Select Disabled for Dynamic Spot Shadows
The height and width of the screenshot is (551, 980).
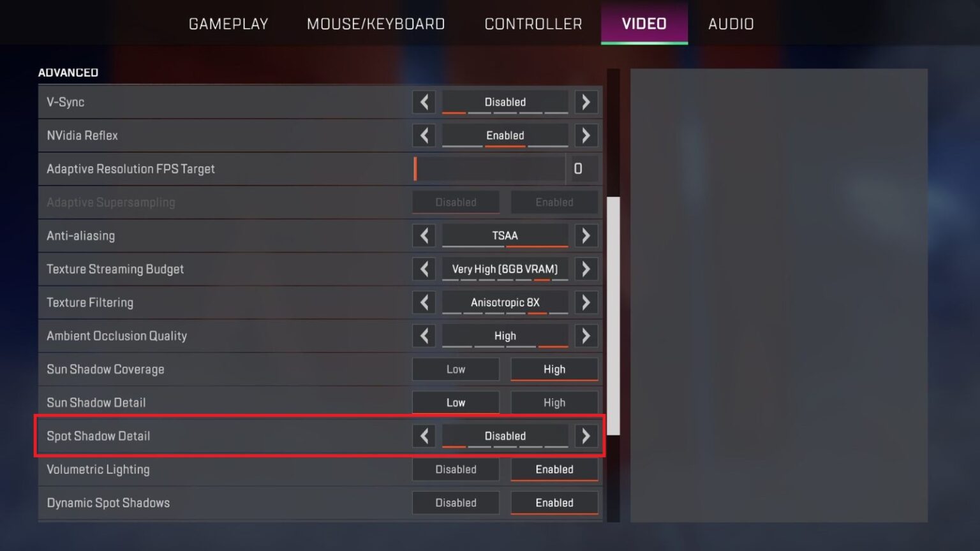[x=456, y=503]
